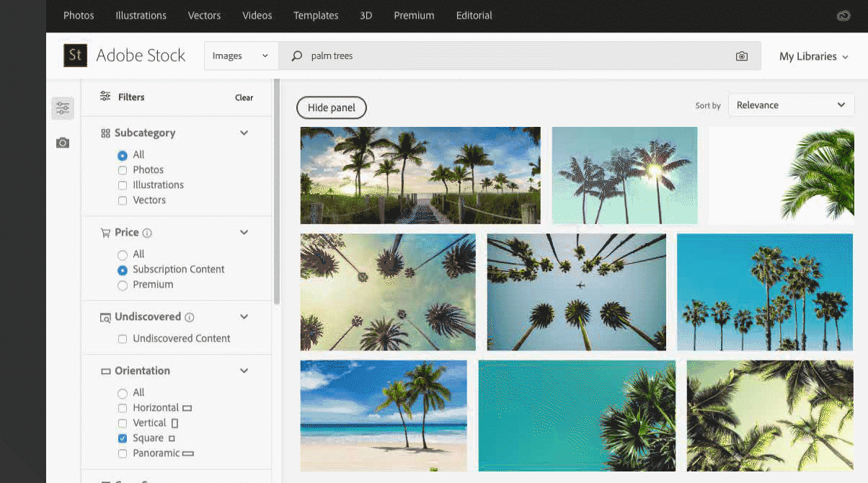The height and width of the screenshot is (483, 868).
Task: Tick the Undiscovered Content checkbox
Action: pyautogui.click(x=123, y=339)
